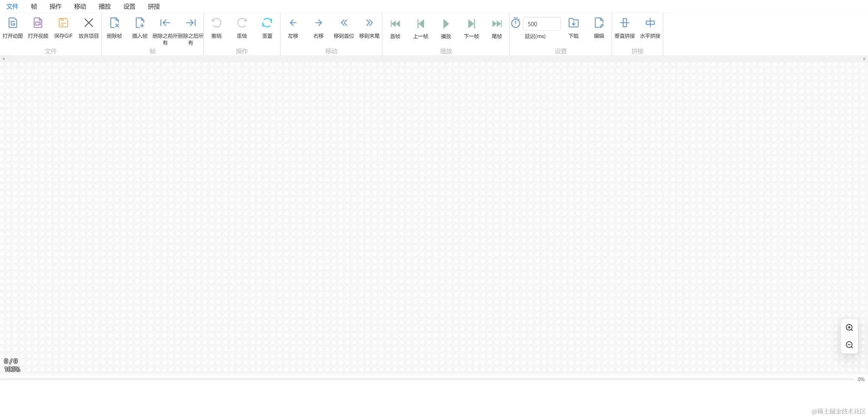This screenshot has width=868, height=417.
Task: Jump to first frame (首帧)
Action: (x=395, y=24)
